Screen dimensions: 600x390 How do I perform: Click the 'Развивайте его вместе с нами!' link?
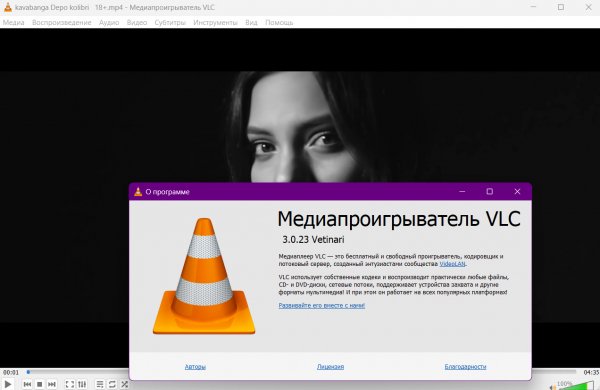[322, 305]
